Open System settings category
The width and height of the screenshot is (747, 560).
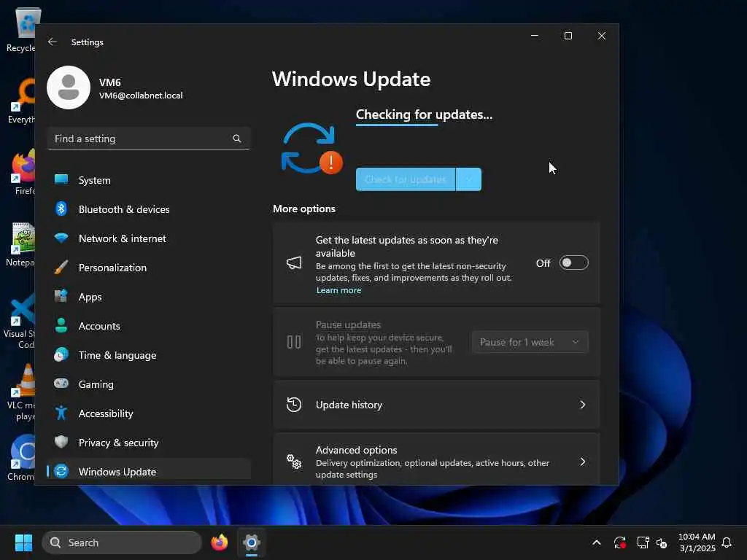pyautogui.click(x=149, y=180)
